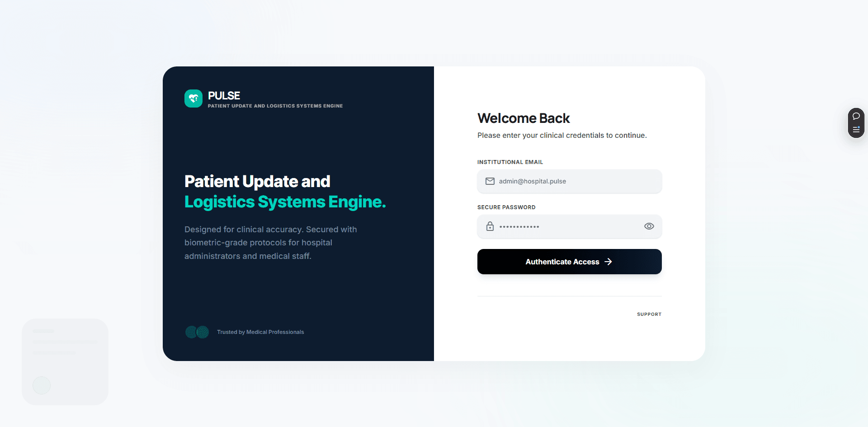The height and width of the screenshot is (427, 868).
Task: Click 'Trusted by Medical Professionals' text
Action: pos(260,332)
